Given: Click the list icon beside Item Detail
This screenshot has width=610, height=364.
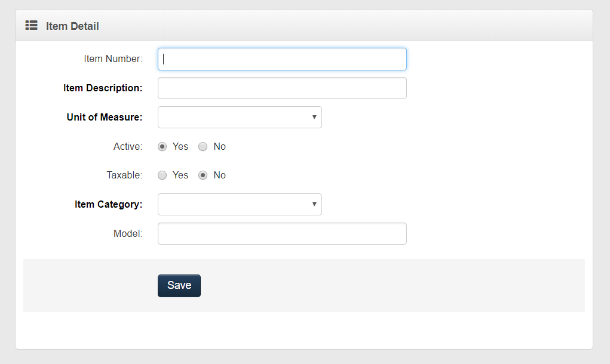Looking at the screenshot, I should pyautogui.click(x=31, y=26).
